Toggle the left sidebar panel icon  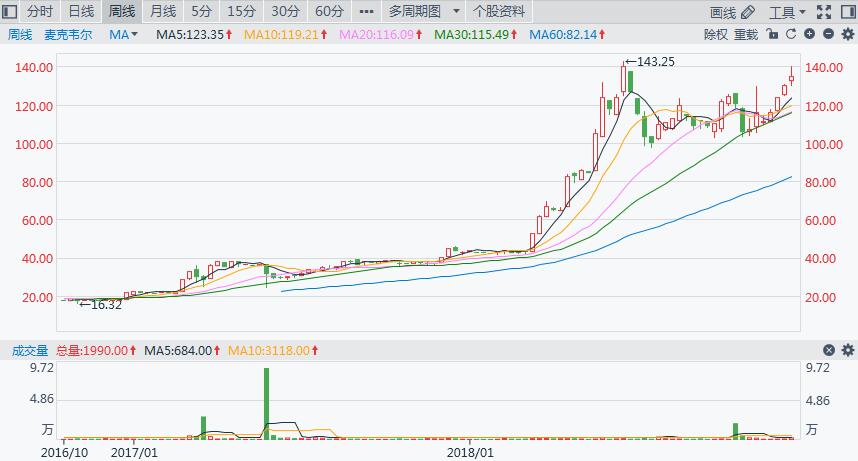[x=9, y=11]
